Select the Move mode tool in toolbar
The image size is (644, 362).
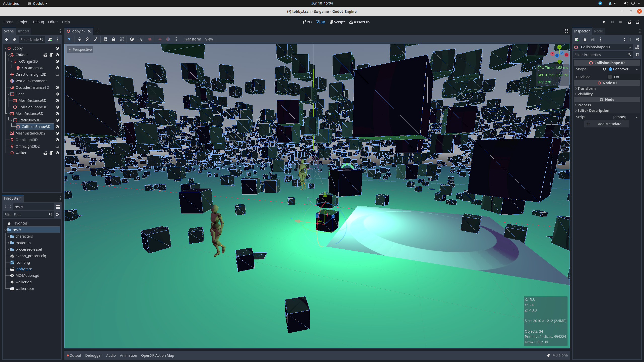click(x=79, y=39)
